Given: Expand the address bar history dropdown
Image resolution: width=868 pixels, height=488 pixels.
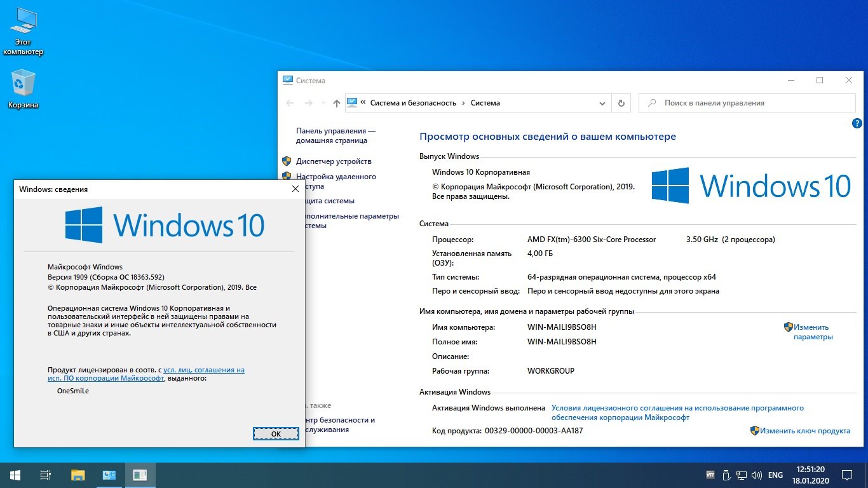Looking at the screenshot, I should click(602, 103).
